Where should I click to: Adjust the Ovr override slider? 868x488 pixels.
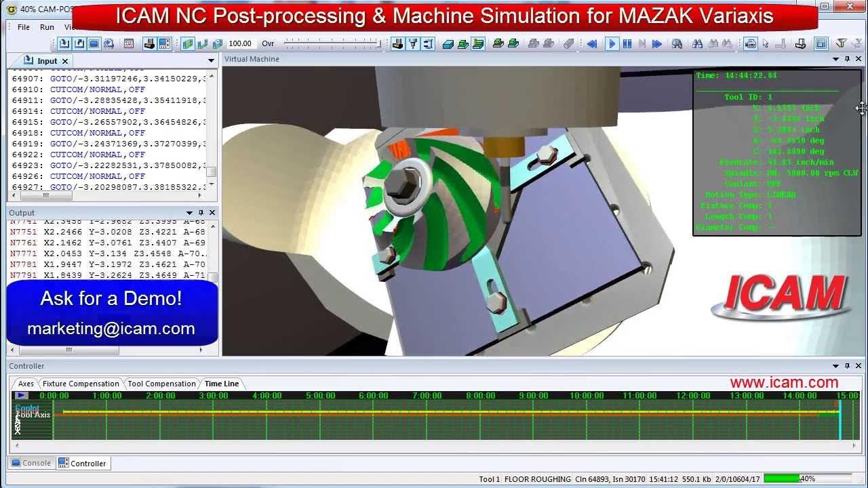pos(333,43)
